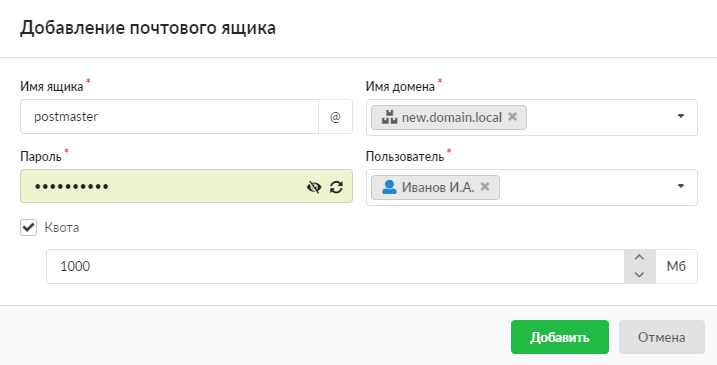The height and width of the screenshot is (365, 717).
Task: Toggle password visibility eye icon
Action: point(314,187)
